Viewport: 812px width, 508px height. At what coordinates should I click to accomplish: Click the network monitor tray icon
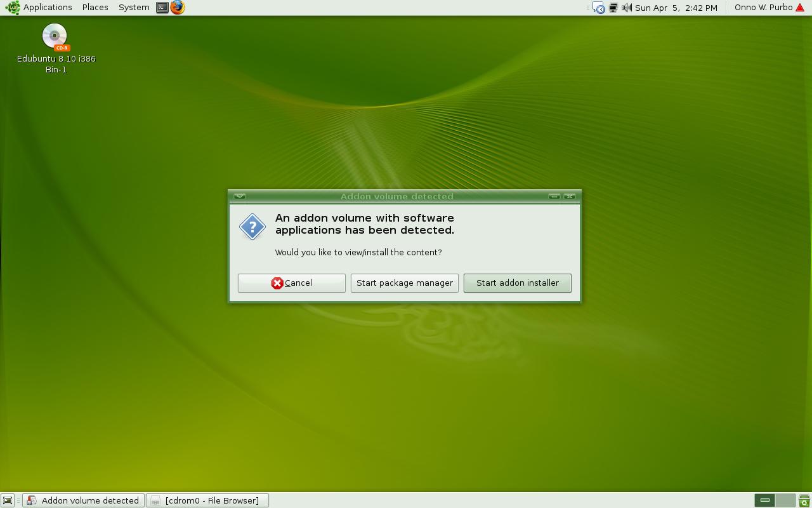pos(613,8)
